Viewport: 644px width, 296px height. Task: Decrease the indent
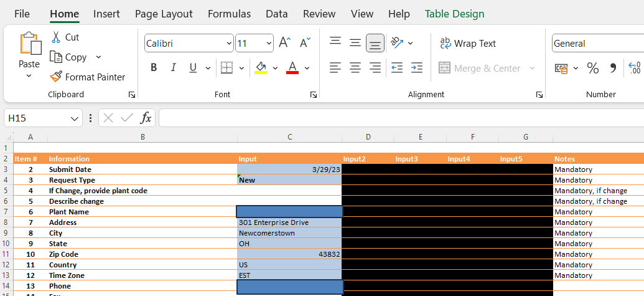tap(397, 68)
